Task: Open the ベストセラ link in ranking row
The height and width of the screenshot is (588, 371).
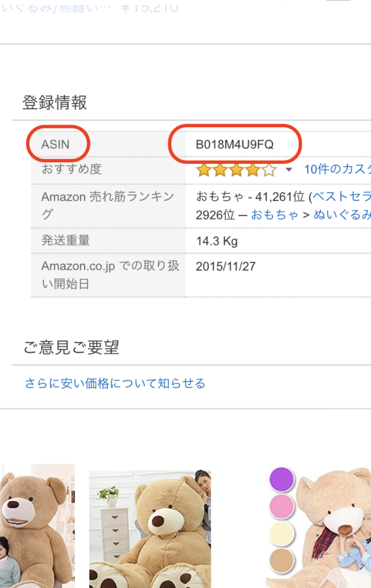Action: pyautogui.click(x=342, y=196)
